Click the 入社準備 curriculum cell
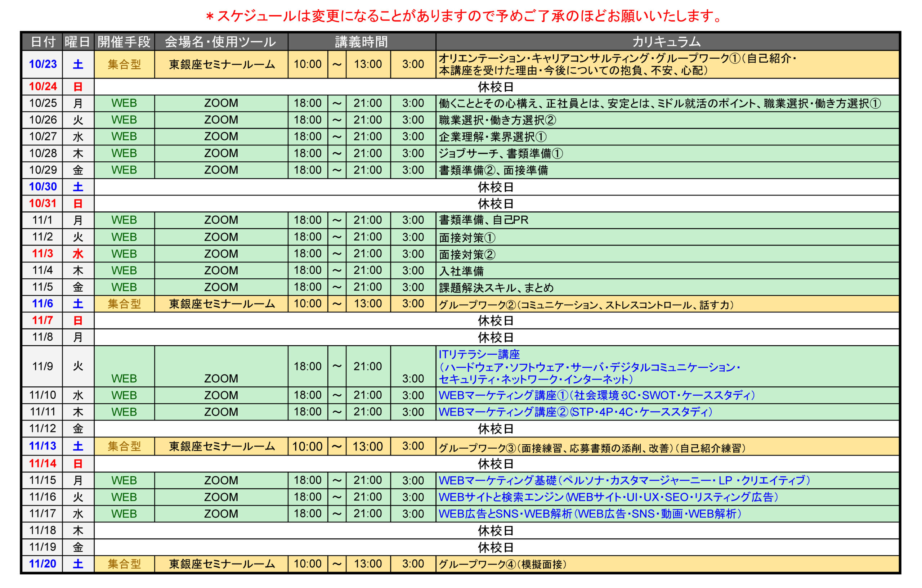The width and height of the screenshot is (922, 588). 667,271
